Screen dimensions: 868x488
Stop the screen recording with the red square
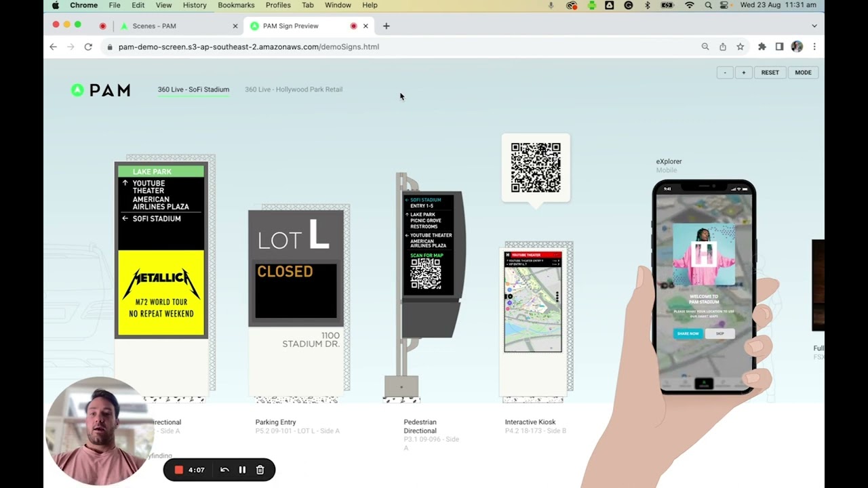click(x=179, y=470)
